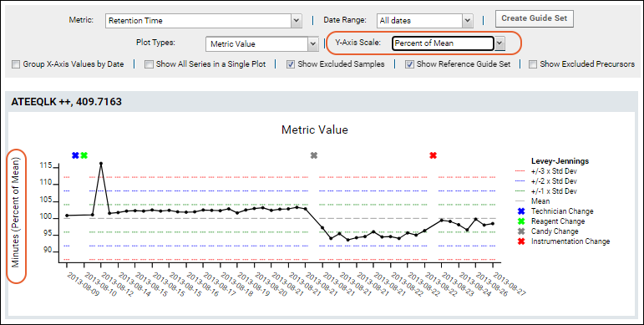644x325 pixels.
Task: Click Candy Change icon in the legend
Action: [521, 231]
